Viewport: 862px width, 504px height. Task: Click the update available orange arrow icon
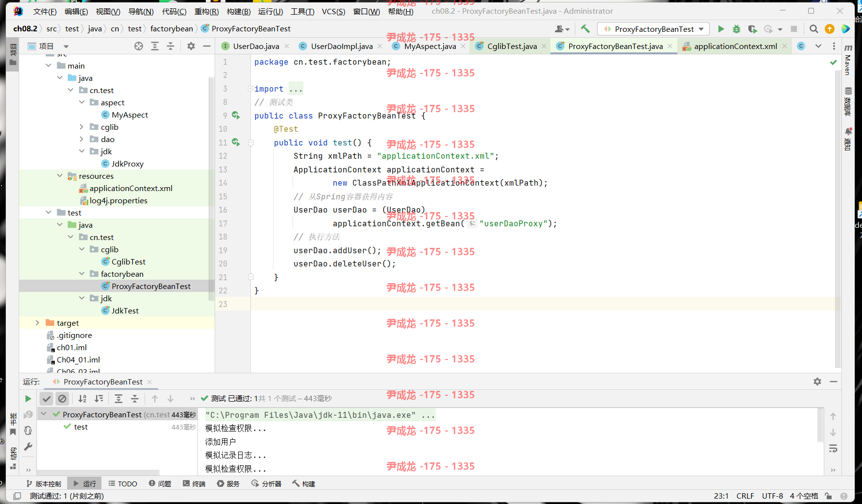coord(830,29)
